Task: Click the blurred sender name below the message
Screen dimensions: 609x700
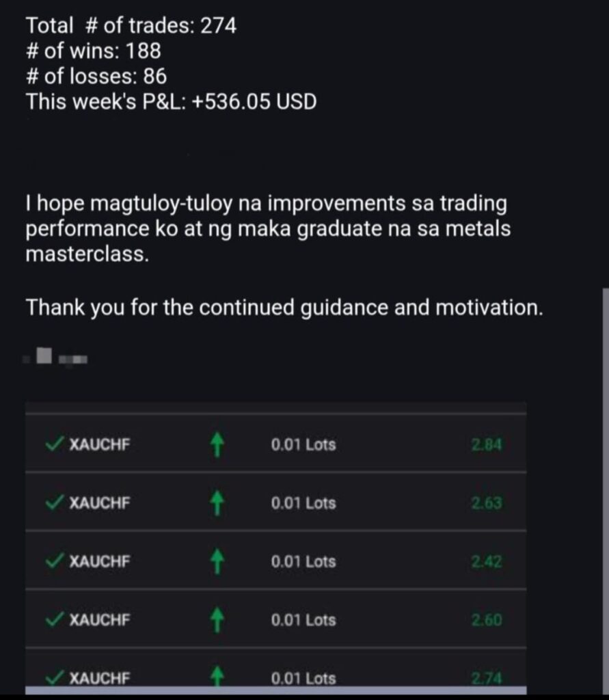Action: click(x=56, y=357)
